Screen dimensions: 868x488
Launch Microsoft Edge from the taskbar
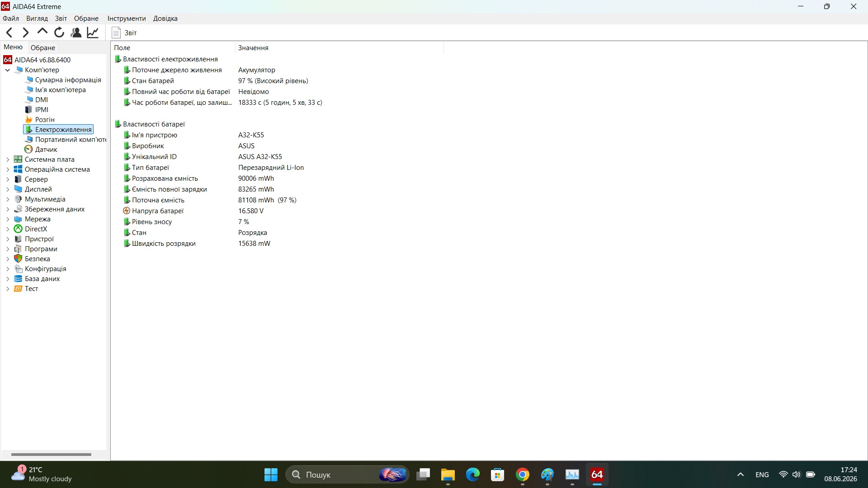[473, 475]
